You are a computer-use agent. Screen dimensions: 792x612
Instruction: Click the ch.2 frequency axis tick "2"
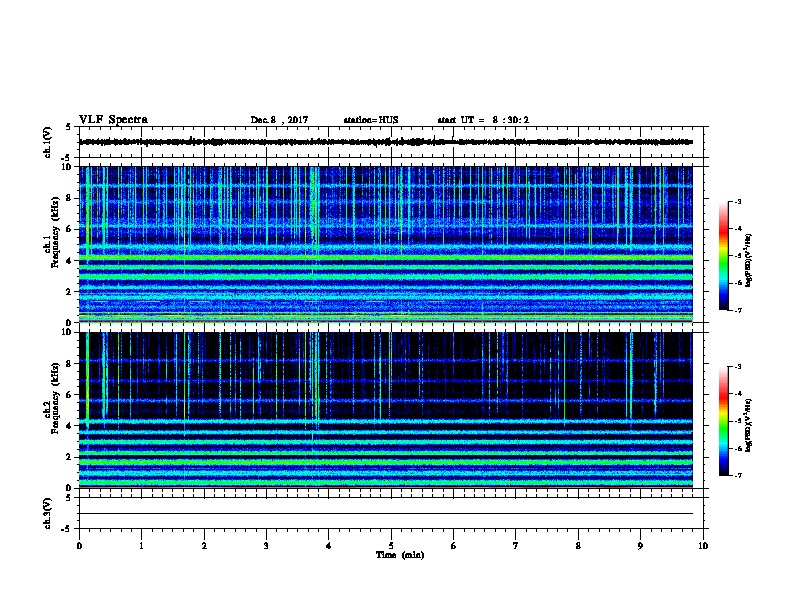click(69, 457)
